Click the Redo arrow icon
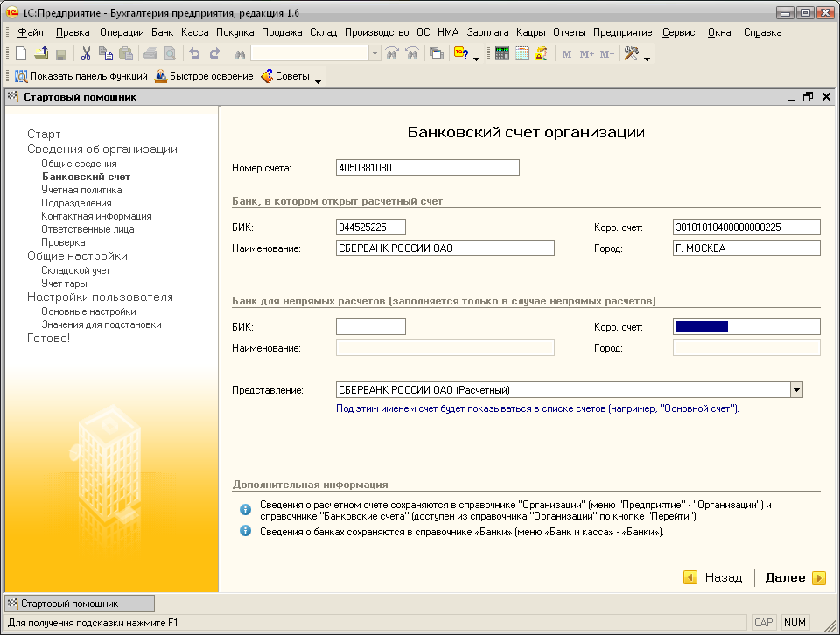Viewport: 840px width, 635px height. coord(215,53)
